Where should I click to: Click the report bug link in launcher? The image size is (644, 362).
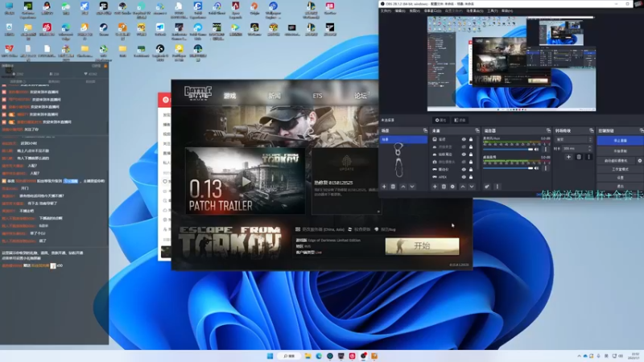point(386,229)
